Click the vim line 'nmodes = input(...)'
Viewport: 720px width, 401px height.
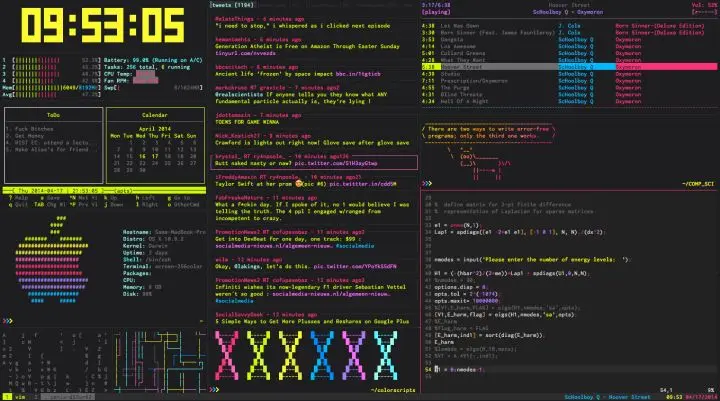(x=532, y=260)
